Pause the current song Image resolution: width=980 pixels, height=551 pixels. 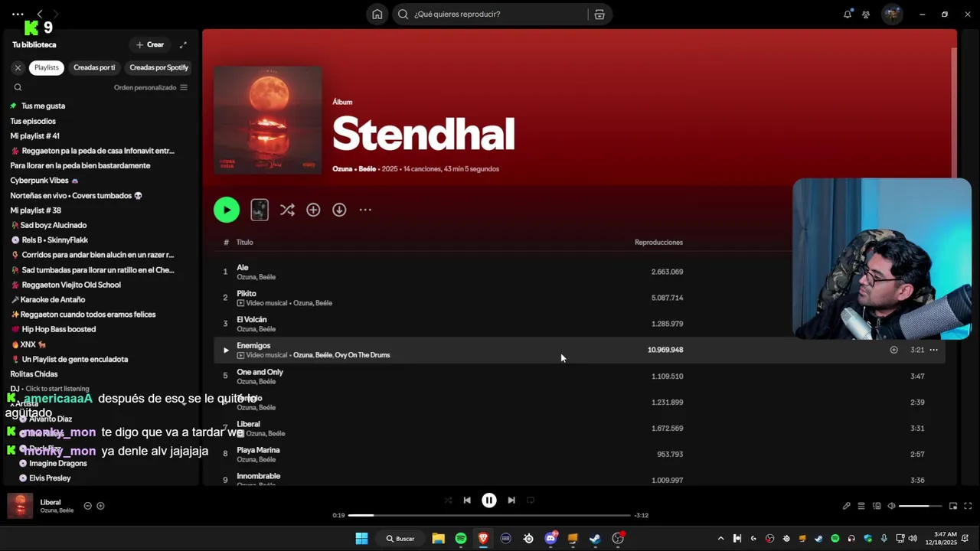[489, 500]
